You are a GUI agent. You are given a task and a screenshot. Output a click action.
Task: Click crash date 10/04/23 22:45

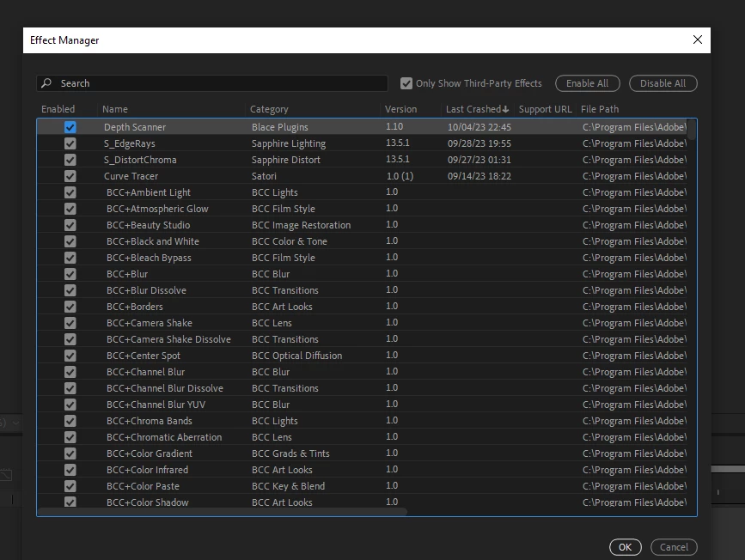[x=479, y=127]
